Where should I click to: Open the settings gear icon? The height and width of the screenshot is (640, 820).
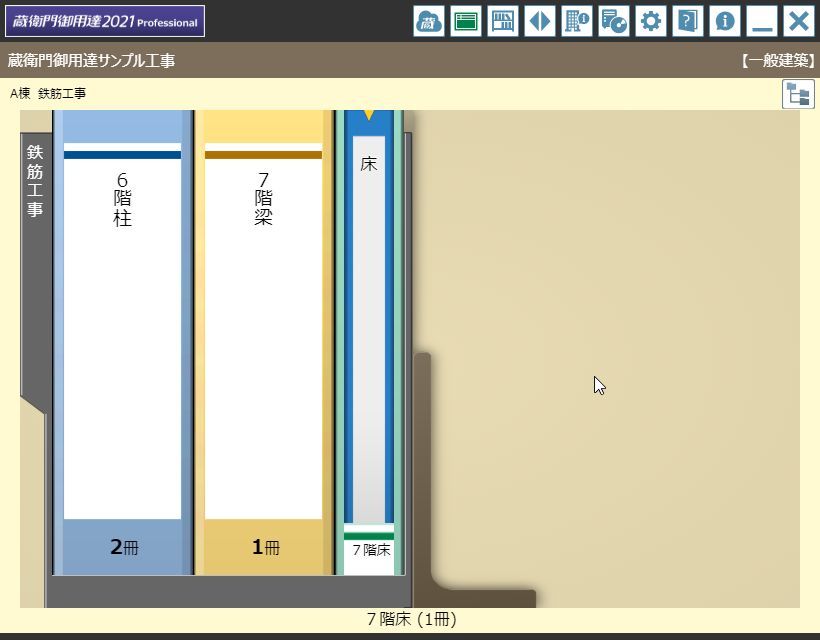651,21
